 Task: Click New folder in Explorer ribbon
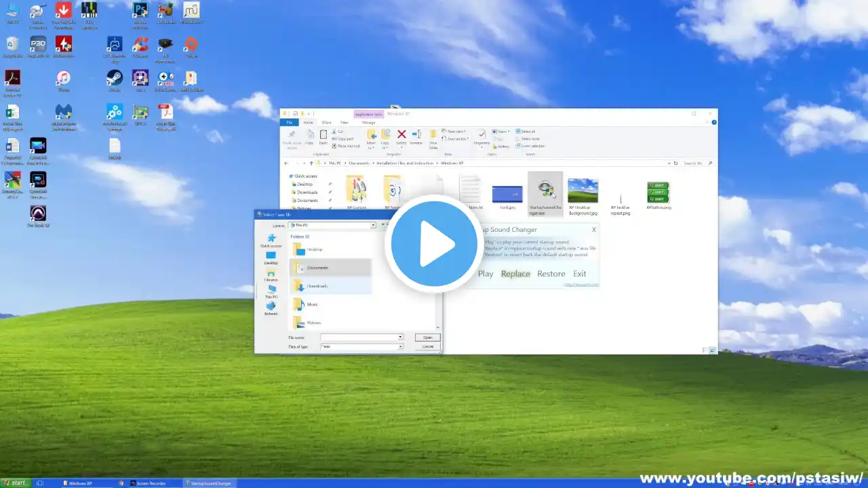click(433, 138)
